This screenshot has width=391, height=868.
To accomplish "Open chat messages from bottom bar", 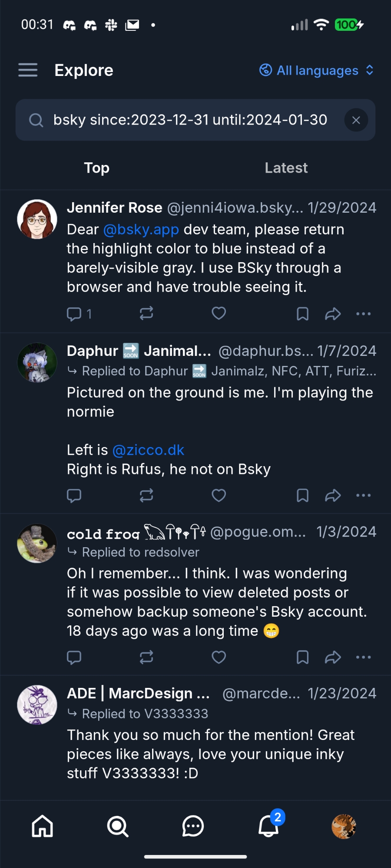I will [193, 826].
